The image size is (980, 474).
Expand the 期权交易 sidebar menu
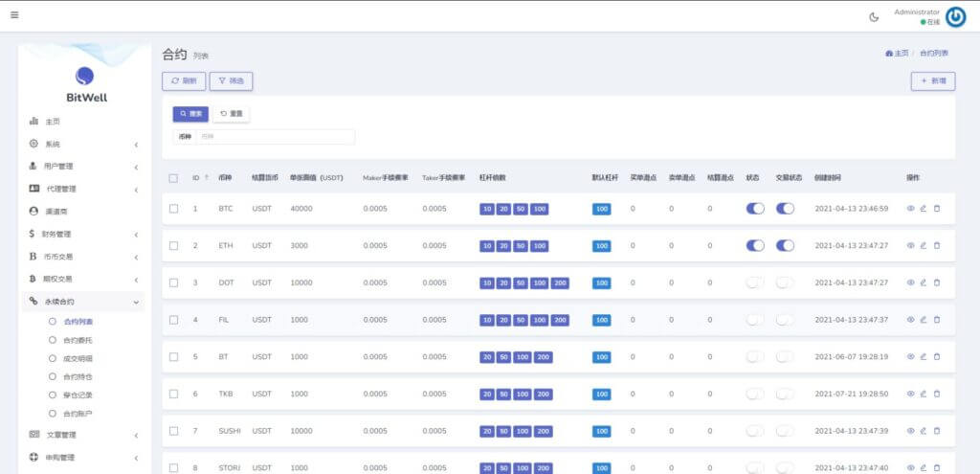pos(83,279)
